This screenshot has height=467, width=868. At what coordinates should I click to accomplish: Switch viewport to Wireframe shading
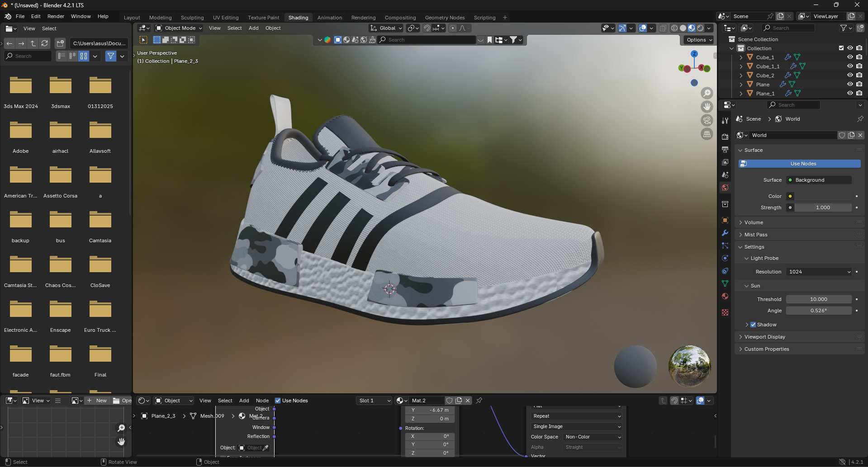[x=674, y=28]
